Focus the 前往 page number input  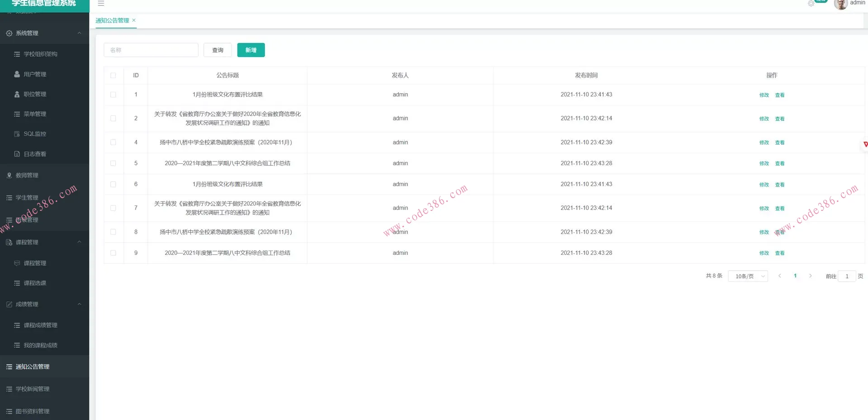click(x=847, y=276)
